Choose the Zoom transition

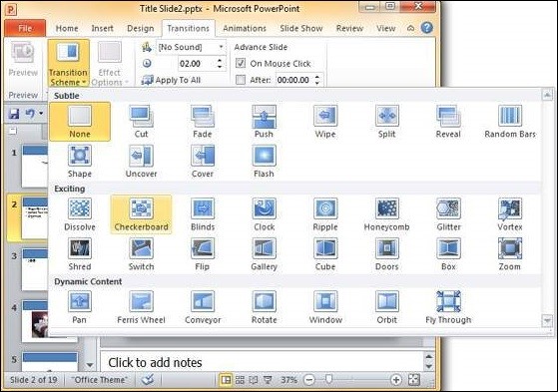point(510,254)
